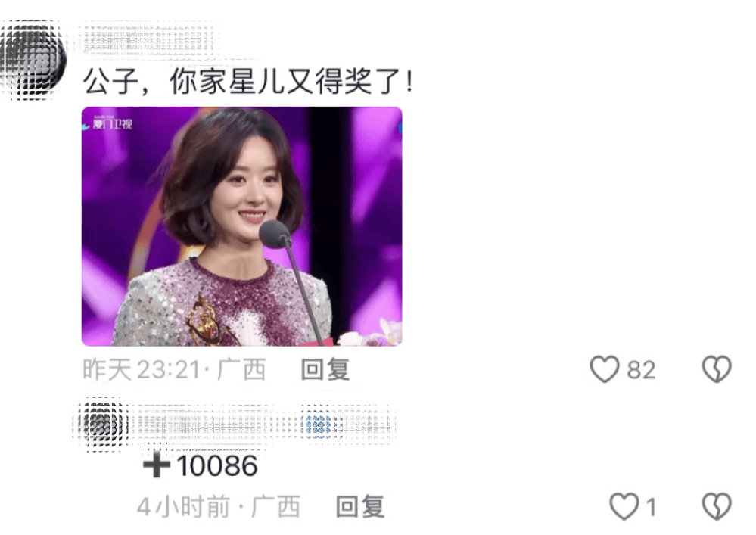Select the +10086 reply text
Viewport: 756px width, 535px height.
click(200, 465)
